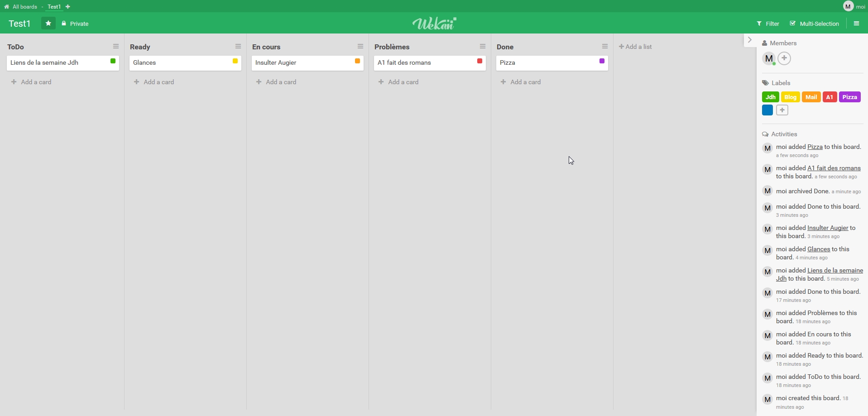This screenshot has height=416, width=868.
Task: Select the yellow Blog label
Action: point(791,97)
